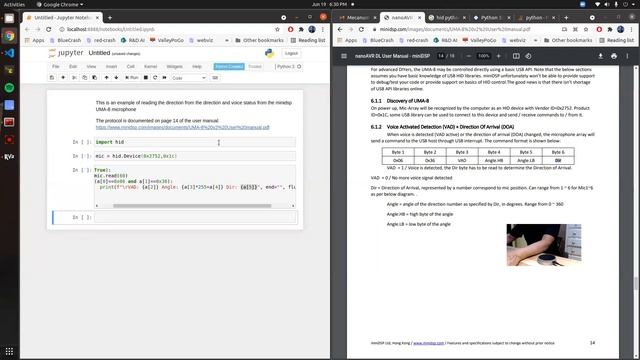Zoom in on the PDF with the plus icon
Image resolution: width=640 pixels, height=360 pixels.
tap(498, 56)
